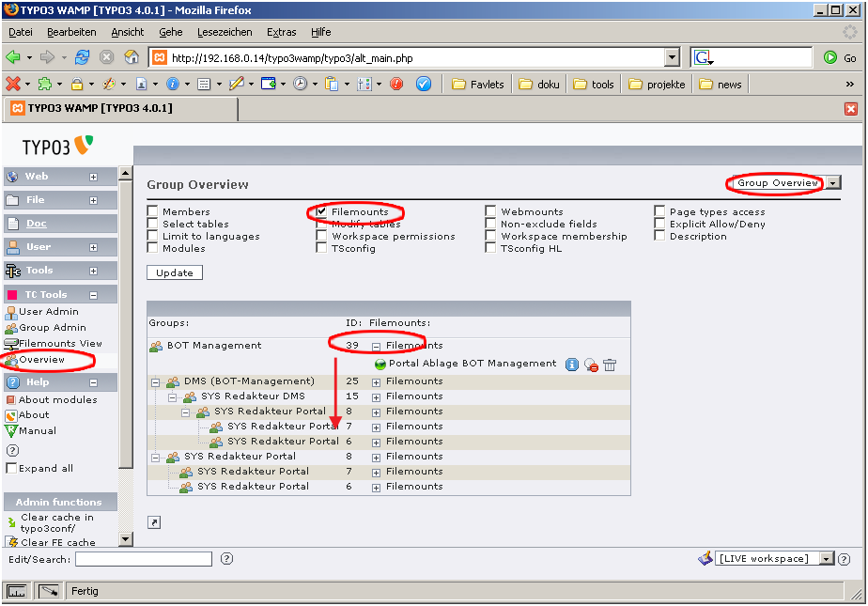Collapse the DMS (BOT-Management) group tree

pos(156,382)
